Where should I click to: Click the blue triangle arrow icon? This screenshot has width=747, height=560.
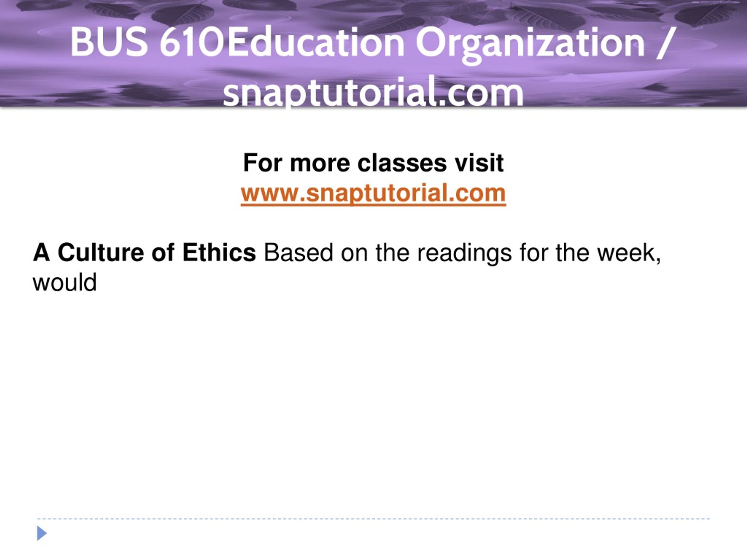42,533
